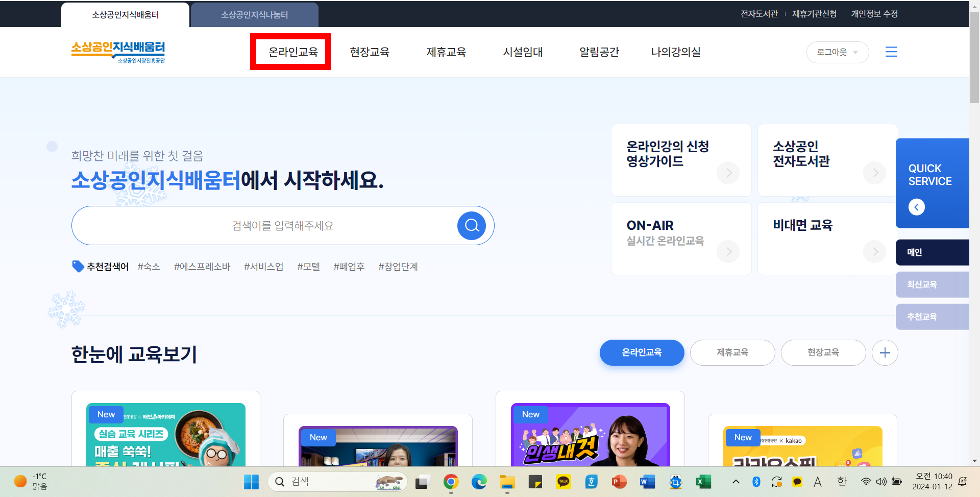Open the 전자도서관 link
Viewport: 980px width, 497px height.
[759, 14]
